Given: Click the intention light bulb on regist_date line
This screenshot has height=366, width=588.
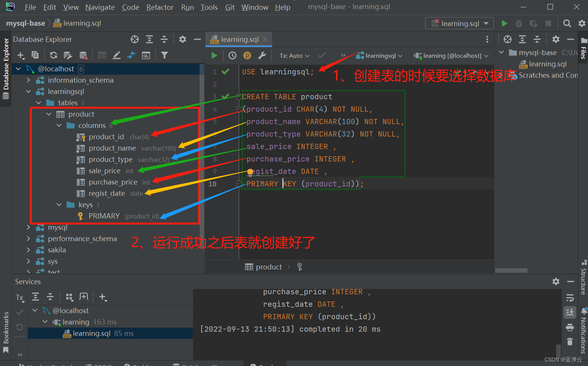Looking at the screenshot, I should pyautogui.click(x=250, y=172).
